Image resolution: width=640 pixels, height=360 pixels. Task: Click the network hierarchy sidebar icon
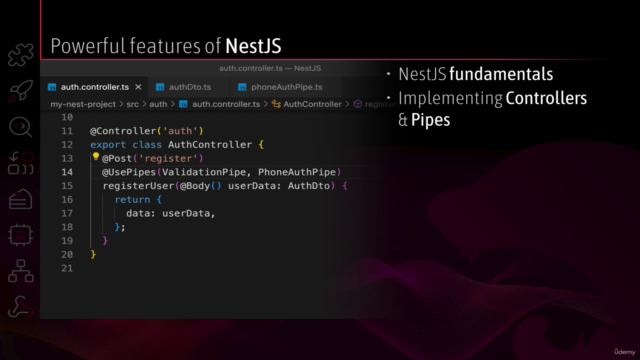tap(20, 271)
